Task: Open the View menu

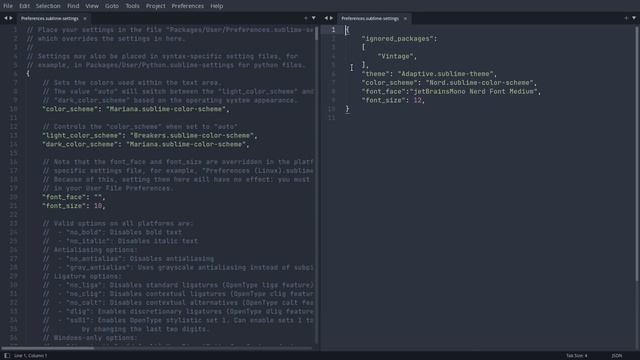Action: click(x=92, y=6)
